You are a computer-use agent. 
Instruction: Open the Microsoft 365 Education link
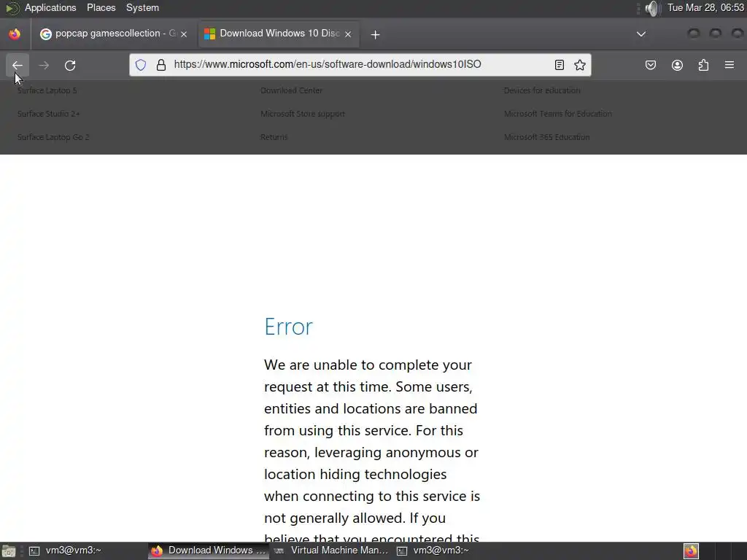click(547, 137)
